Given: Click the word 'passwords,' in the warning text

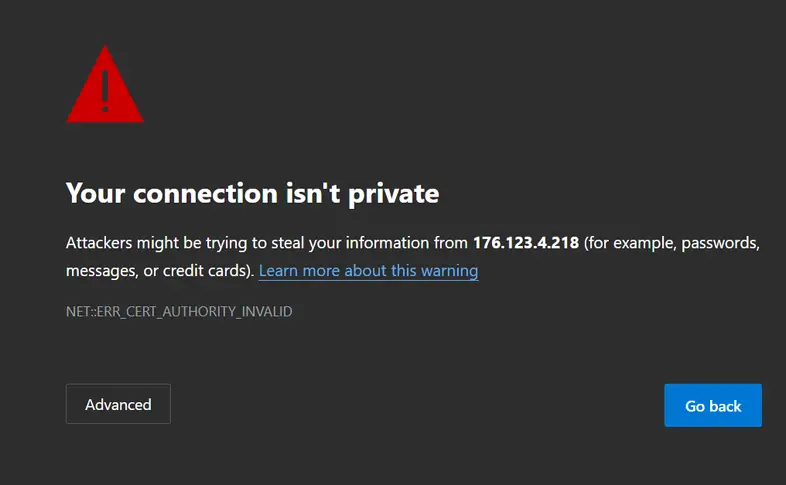Looking at the screenshot, I should coord(720,243).
